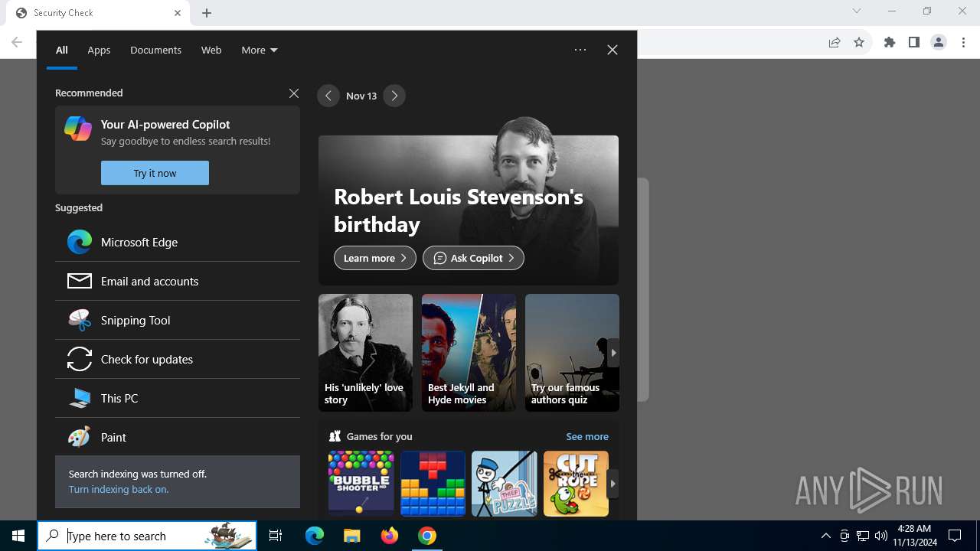Switch to Chrome in taskbar
This screenshot has width=980, height=551.
[427, 536]
